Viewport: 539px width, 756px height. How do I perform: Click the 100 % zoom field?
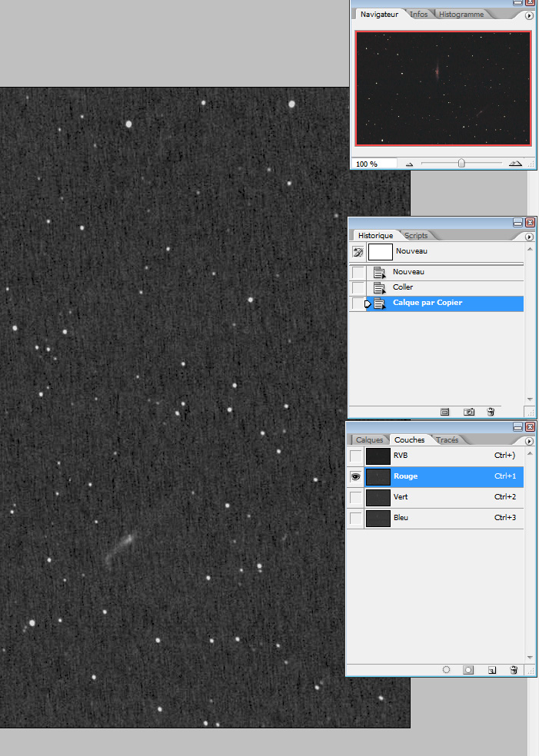[x=374, y=164]
